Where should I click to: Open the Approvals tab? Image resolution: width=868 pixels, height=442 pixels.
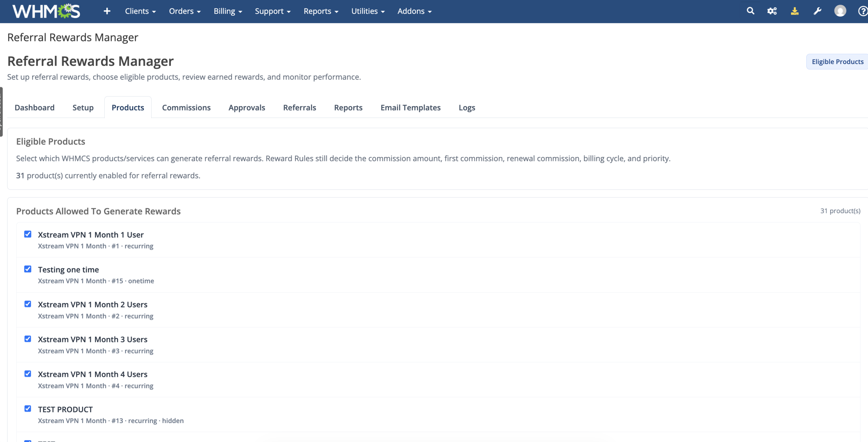point(247,107)
